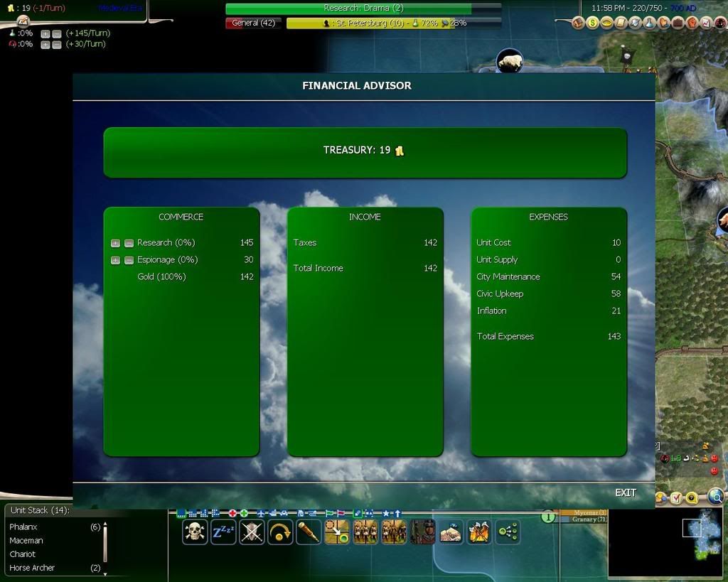This screenshot has height=582, width=728.
Task: Click the EXIT button to close the Financial Advisor
Action: 626,492
